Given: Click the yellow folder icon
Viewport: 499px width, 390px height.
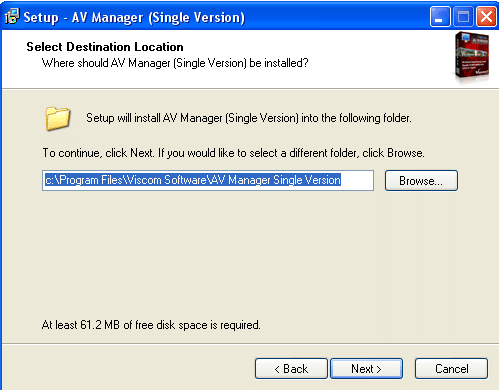Looking at the screenshot, I should (x=58, y=118).
